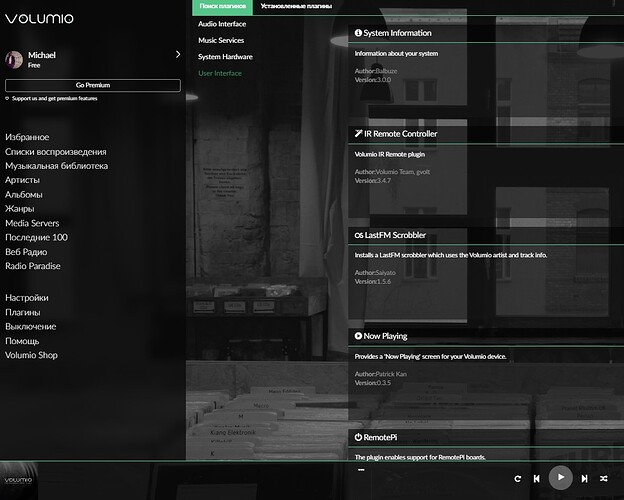Click 'Author:Patrick Kan' text
Image resolution: width=624 pixels, height=500 pixels.
point(381,374)
